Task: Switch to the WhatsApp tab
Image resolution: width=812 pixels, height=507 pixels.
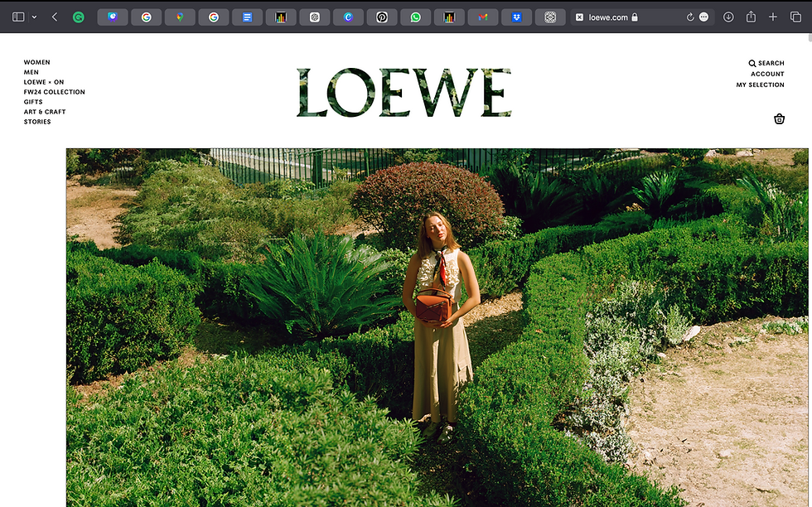Action: [x=415, y=17]
